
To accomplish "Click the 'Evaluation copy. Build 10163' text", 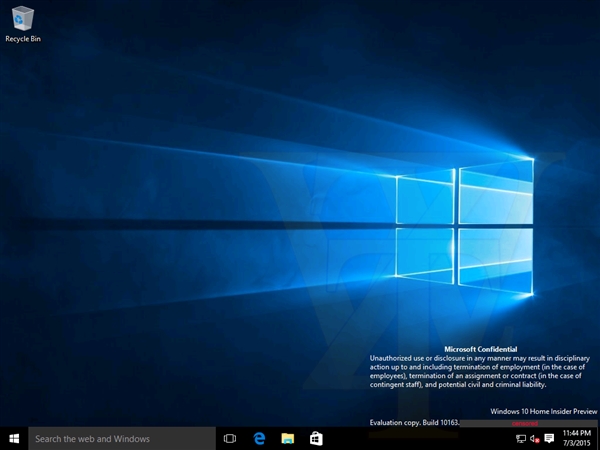I will tap(414, 423).
